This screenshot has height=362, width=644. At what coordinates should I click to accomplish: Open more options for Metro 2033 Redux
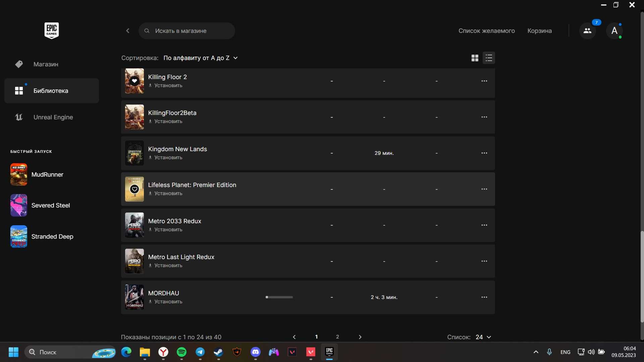point(484,225)
